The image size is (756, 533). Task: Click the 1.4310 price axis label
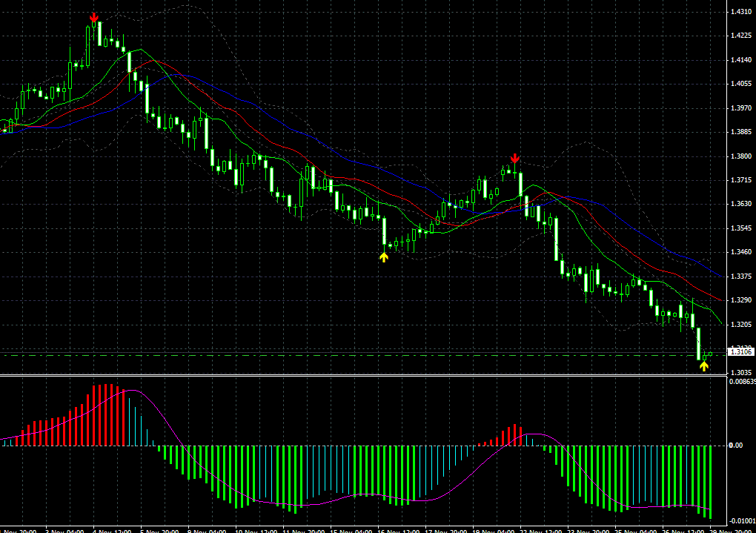[741, 12]
